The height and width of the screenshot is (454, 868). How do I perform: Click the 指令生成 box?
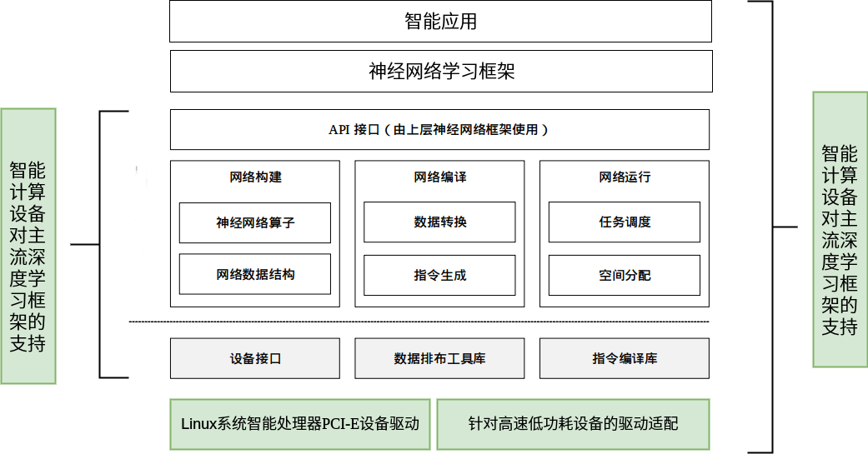tap(439, 274)
